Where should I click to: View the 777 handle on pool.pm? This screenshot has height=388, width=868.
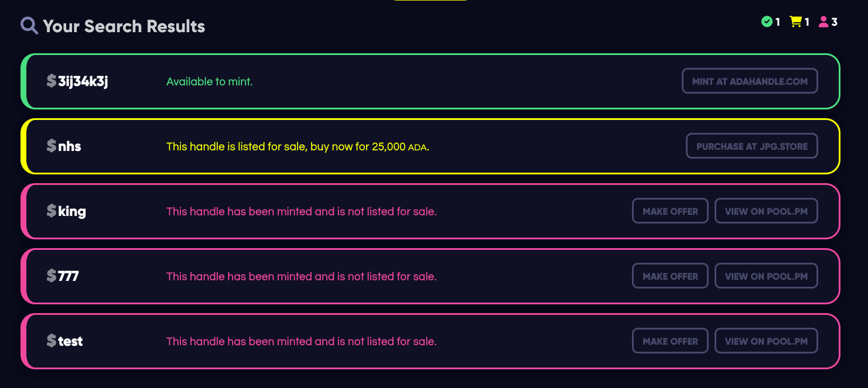coord(766,276)
